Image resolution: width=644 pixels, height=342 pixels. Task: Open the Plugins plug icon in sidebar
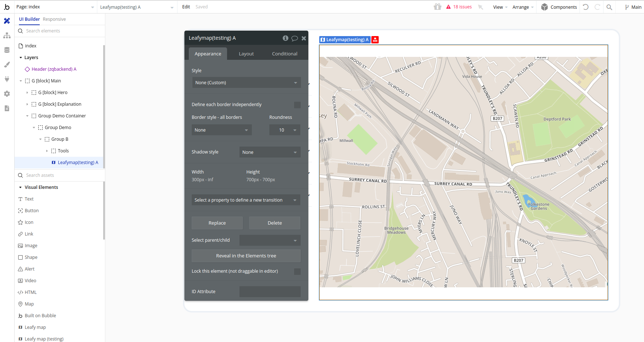point(7,79)
